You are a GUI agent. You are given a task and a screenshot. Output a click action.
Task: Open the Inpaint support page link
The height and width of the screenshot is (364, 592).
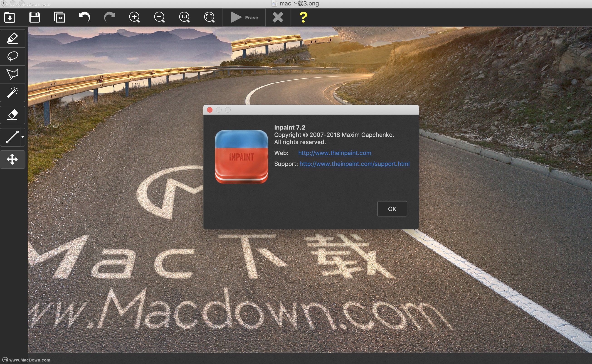coord(354,164)
